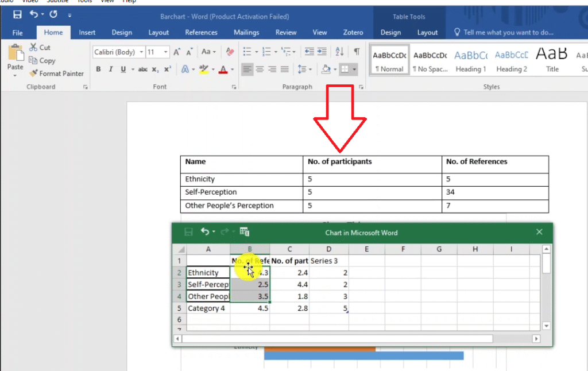Click the Show/Hide paragraph marks icon

tap(357, 52)
